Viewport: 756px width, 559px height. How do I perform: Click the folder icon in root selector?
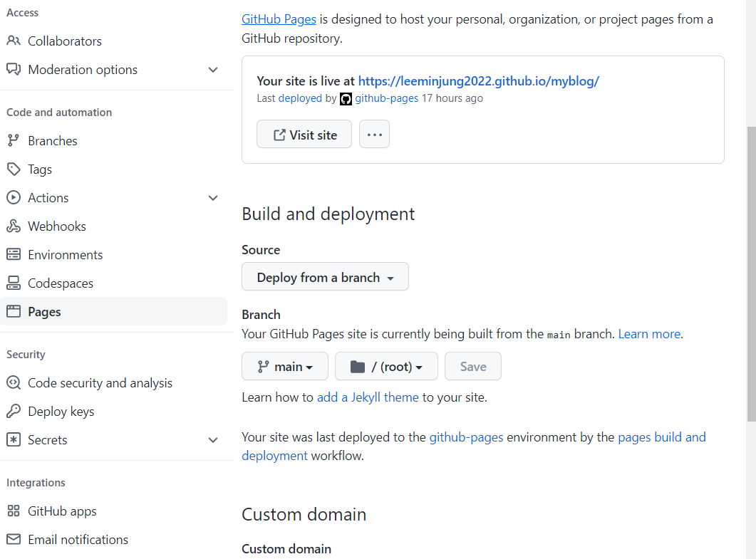357,367
